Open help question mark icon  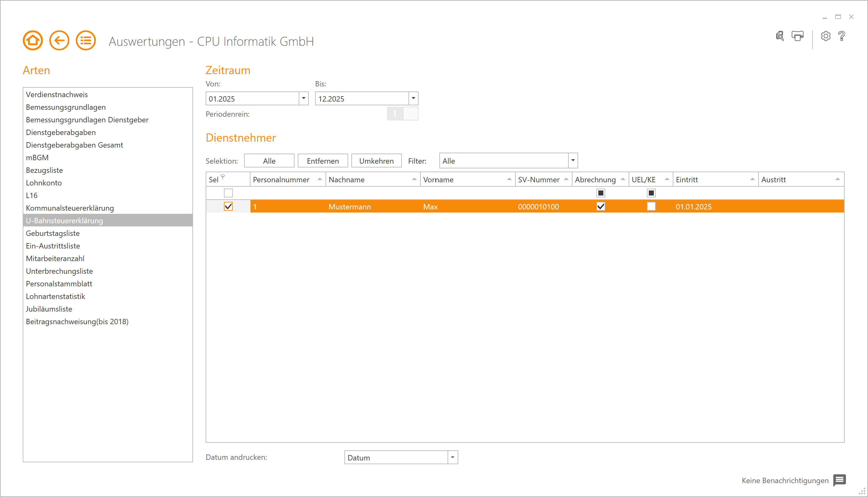tap(842, 36)
